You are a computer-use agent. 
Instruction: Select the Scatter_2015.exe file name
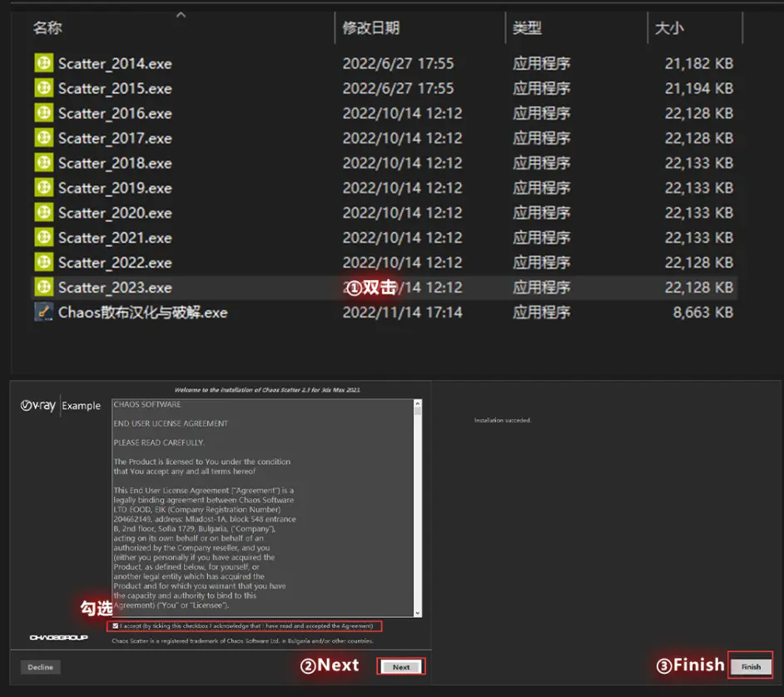[x=115, y=88]
